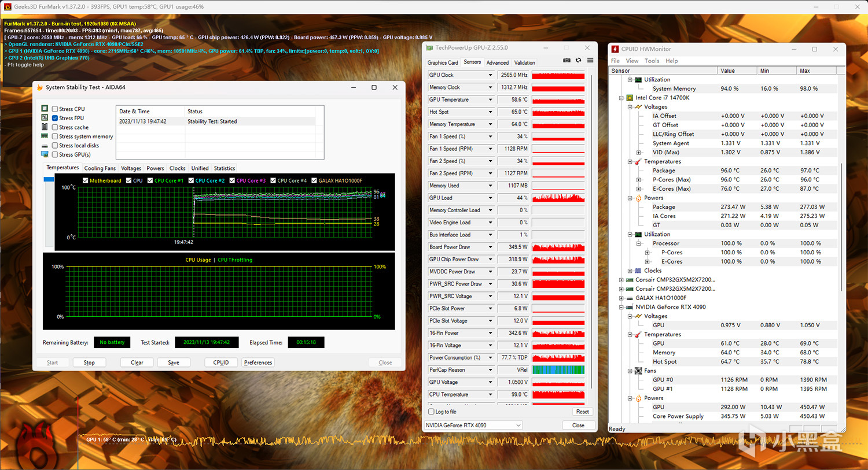Click the Powers flame icon under Intel Core i7
This screenshot has height=470, width=868.
[638, 198]
